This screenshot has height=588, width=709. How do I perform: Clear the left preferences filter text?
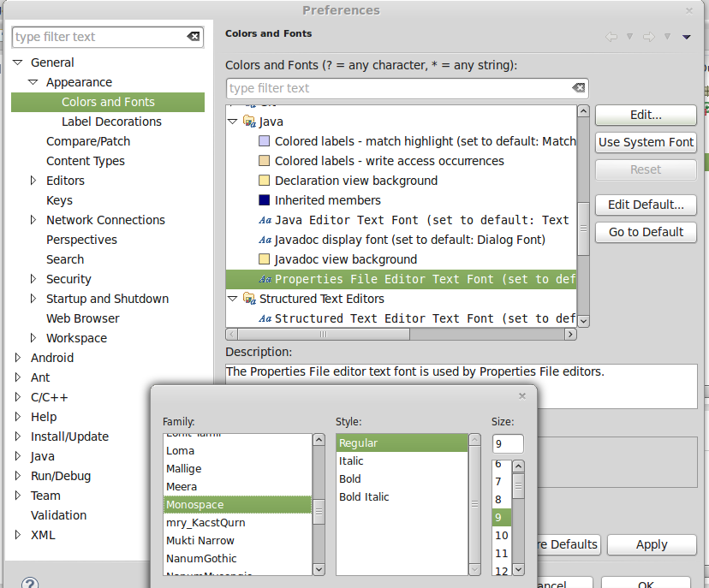194,37
